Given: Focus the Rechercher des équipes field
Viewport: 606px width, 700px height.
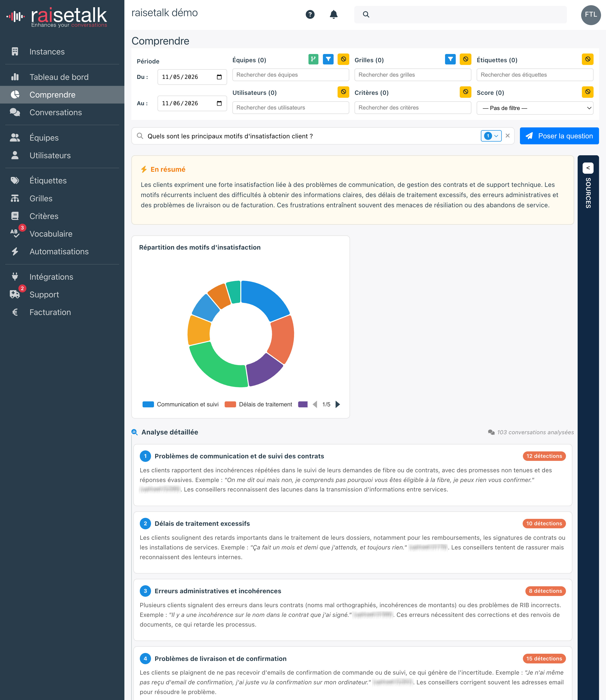Looking at the screenshot, I should (x=291, y=75).
